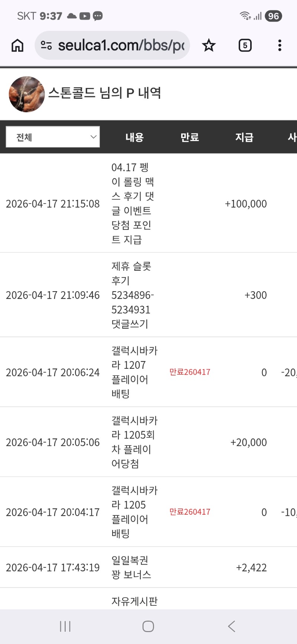
Task: Open Android recent apps button
Action: tap(65, 626)
